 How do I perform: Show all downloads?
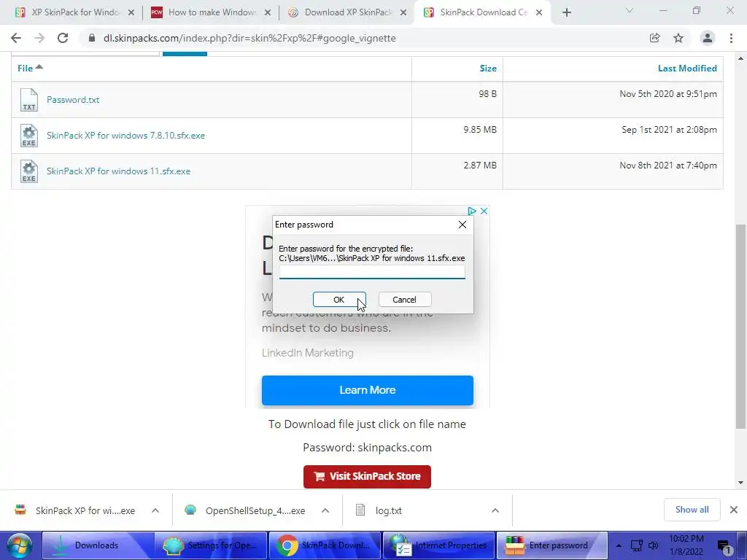692,510
